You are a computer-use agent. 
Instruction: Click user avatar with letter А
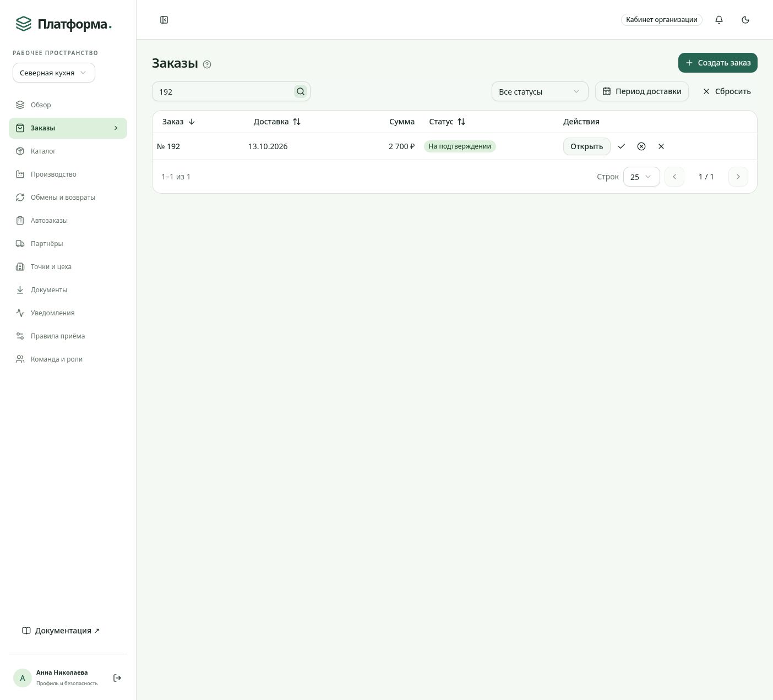click(x=23, y=678)
